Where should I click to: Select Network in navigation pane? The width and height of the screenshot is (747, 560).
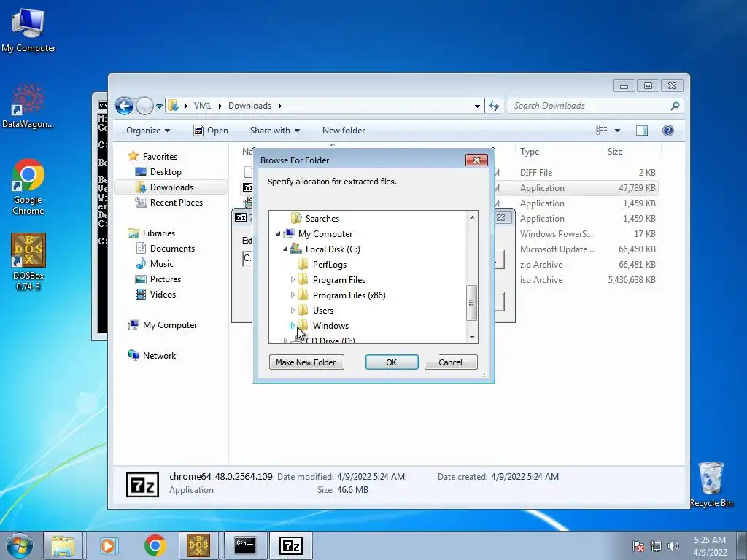(159, 356)
